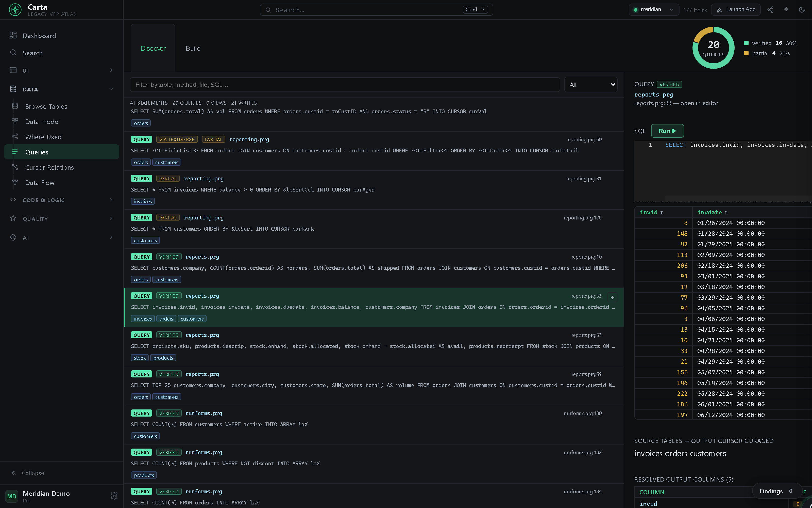The image size is (812, 508).
Task: Click the reports.prg file link in detail panel
Action: [x=653, y=94]
